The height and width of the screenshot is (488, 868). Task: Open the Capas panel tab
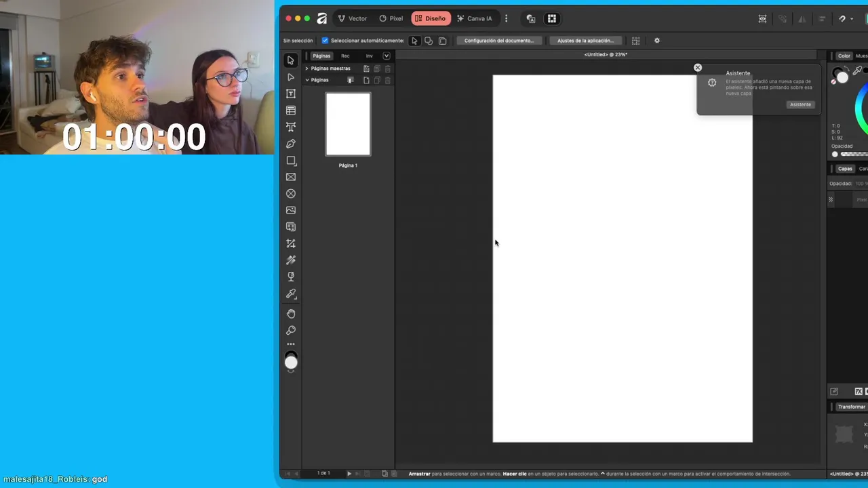click(x=845, y=169)
